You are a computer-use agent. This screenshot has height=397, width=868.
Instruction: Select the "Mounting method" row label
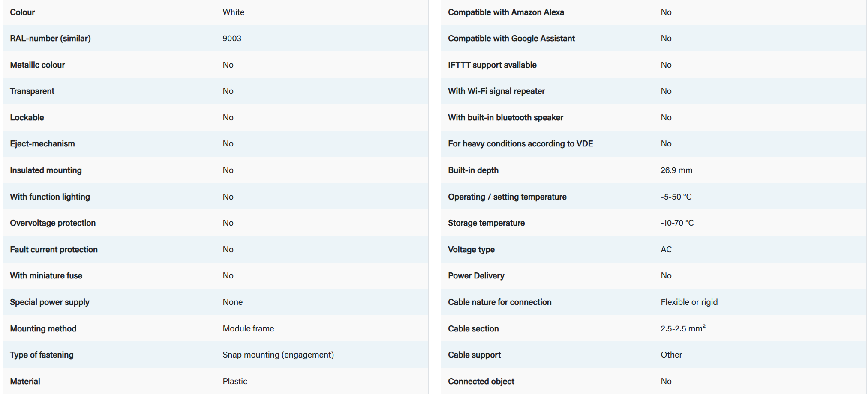[43, 329]
